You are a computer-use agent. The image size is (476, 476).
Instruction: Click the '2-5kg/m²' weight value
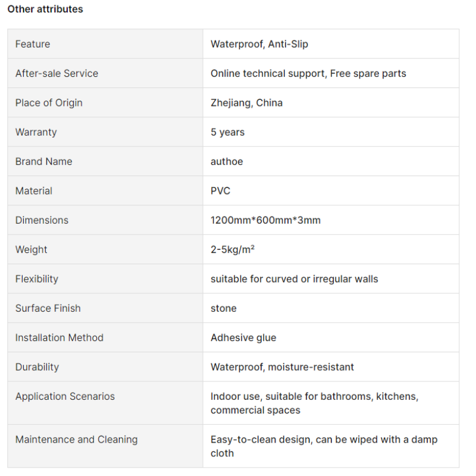point(233,249)
